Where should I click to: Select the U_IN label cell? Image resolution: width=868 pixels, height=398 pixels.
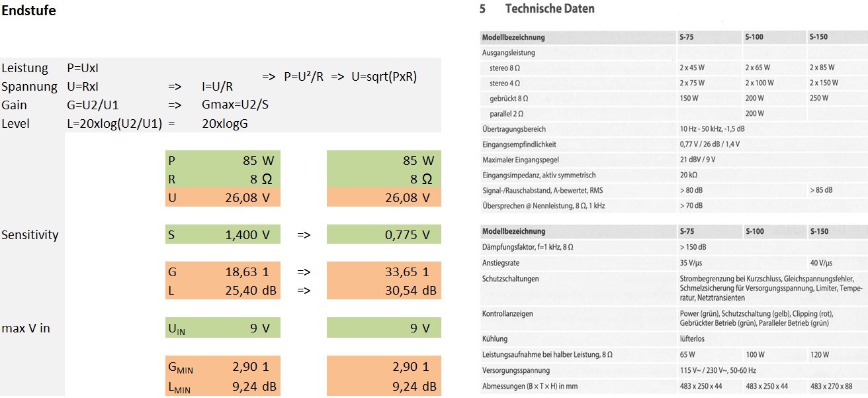[177, 328]
